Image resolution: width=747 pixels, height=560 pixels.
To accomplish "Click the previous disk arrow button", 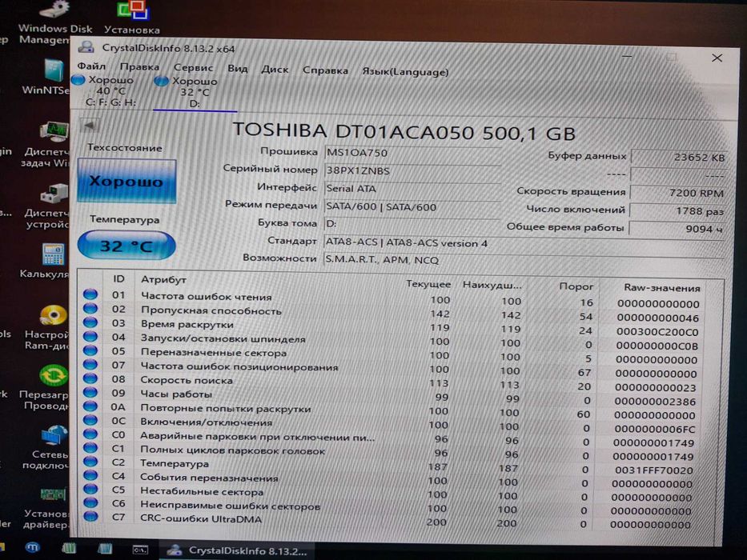I will point(89,126).
